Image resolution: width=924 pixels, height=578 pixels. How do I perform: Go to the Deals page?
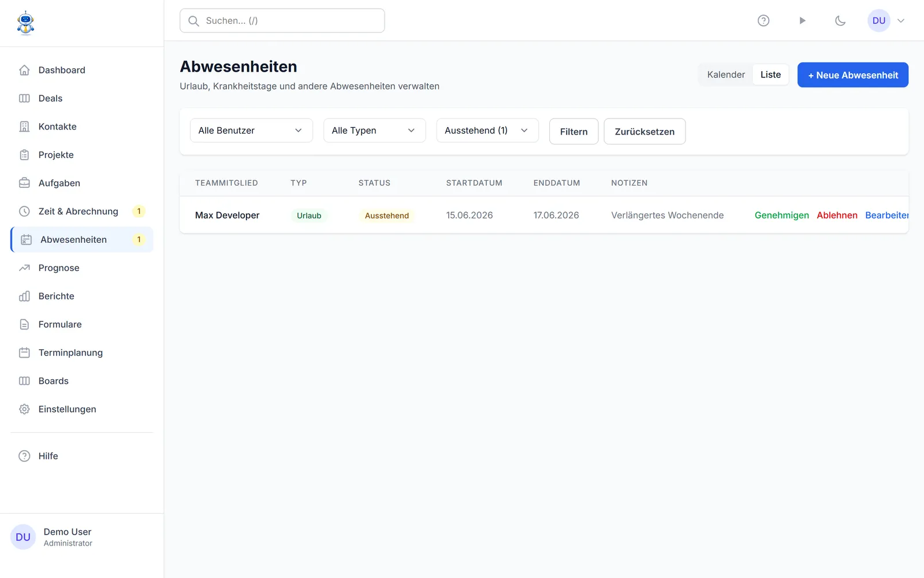tap(82, 98)
